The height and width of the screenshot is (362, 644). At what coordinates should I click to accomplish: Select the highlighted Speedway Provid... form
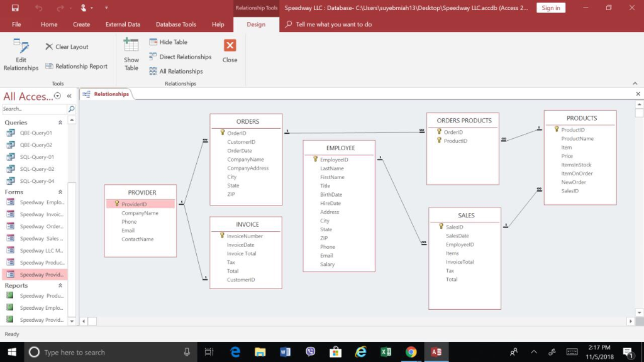tap(35, 274)
